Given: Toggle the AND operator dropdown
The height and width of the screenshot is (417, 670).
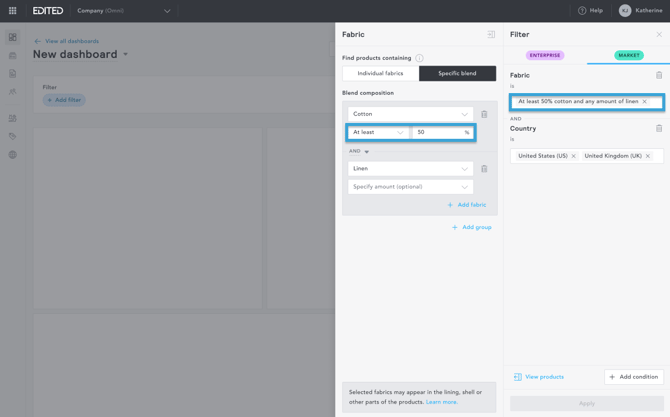Looking at the screenshot, I should [x=359, y=151].
